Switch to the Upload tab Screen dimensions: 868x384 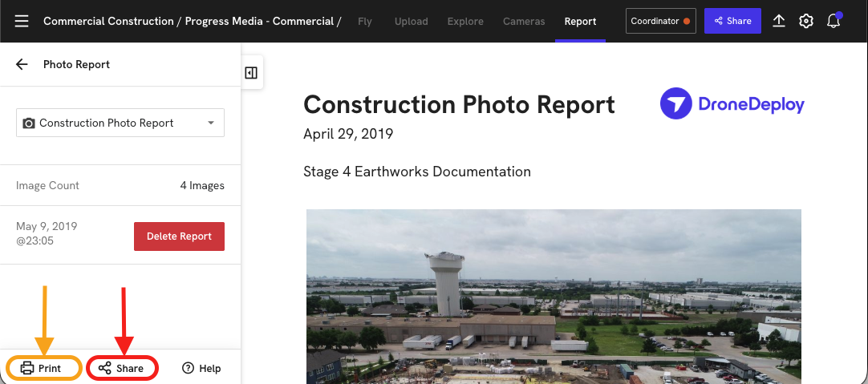(411, 21)
